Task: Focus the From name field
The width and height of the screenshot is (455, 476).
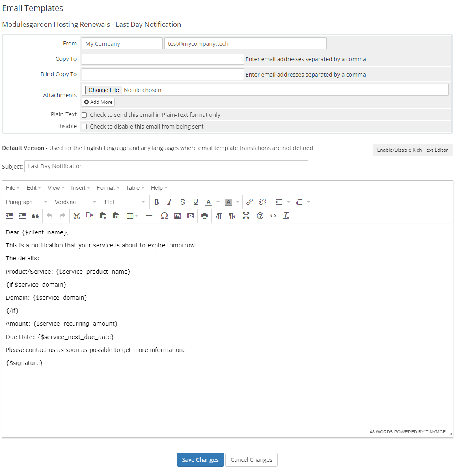Action: [122, 44]
